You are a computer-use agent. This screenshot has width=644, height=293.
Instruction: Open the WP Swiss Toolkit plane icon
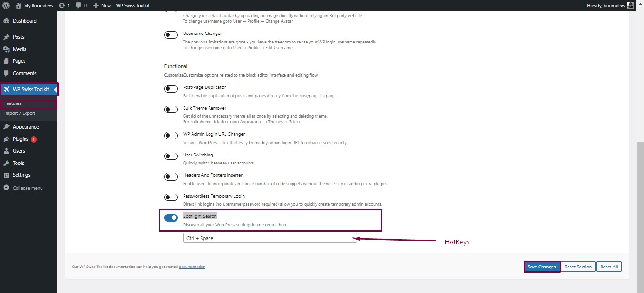(7, 89)
